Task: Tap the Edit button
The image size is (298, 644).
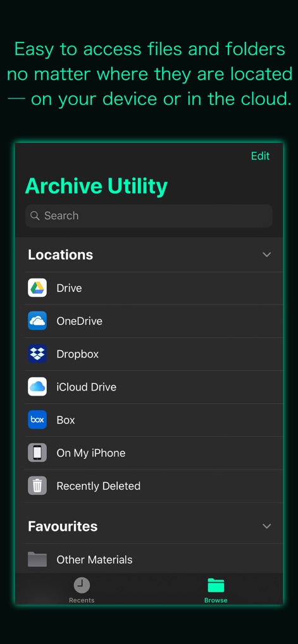Action: pyautogui.click(x=260, y=156)
